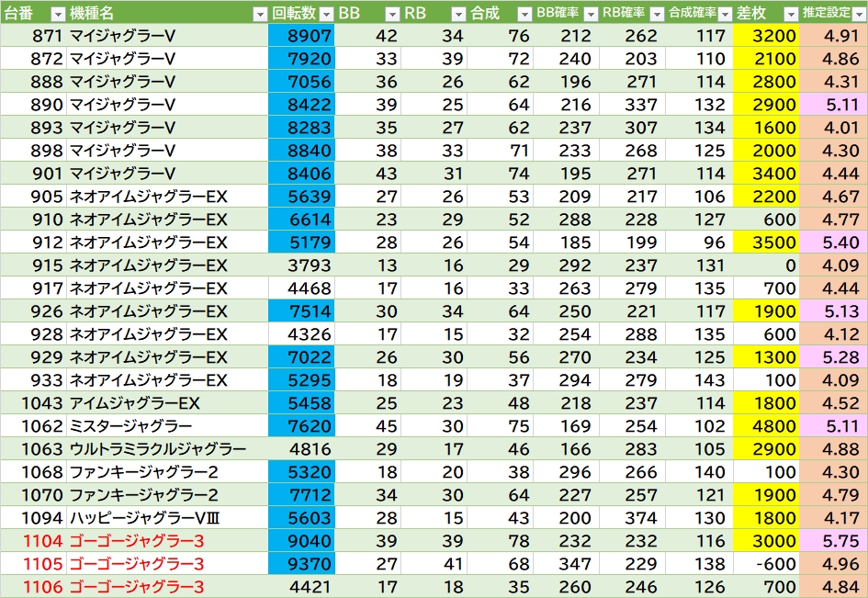Select machine number 933 cell
Screen dimensions: 868x598
pyautogui.click(x=34, y=380)
